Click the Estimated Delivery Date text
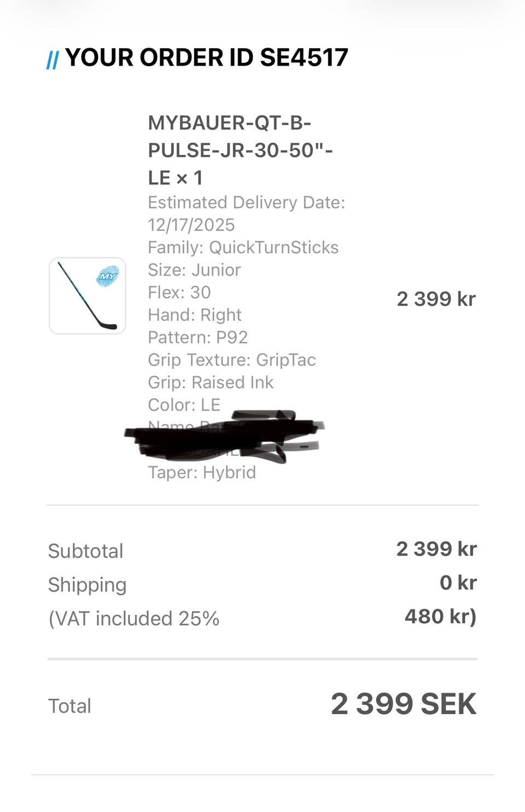Screen dimensions: 525x812 pos(246,213)
